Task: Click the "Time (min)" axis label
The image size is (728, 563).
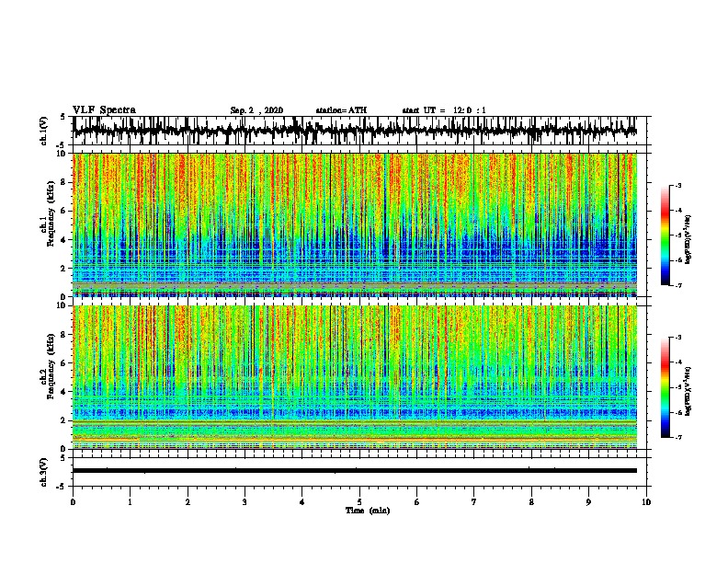Action: 368,511
